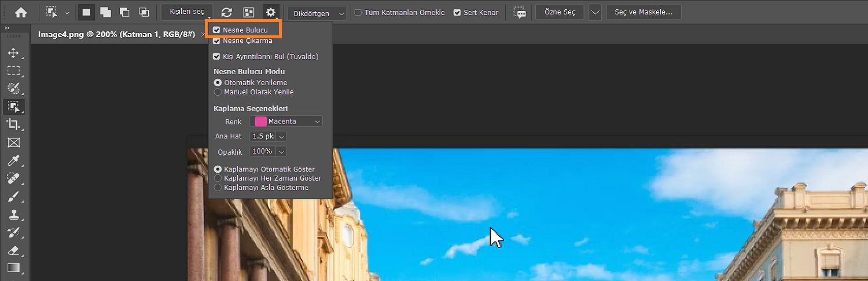Close the gear settings popup via the gear icon
The width and height of the screenshot is (868, 281).
(271, 12)
